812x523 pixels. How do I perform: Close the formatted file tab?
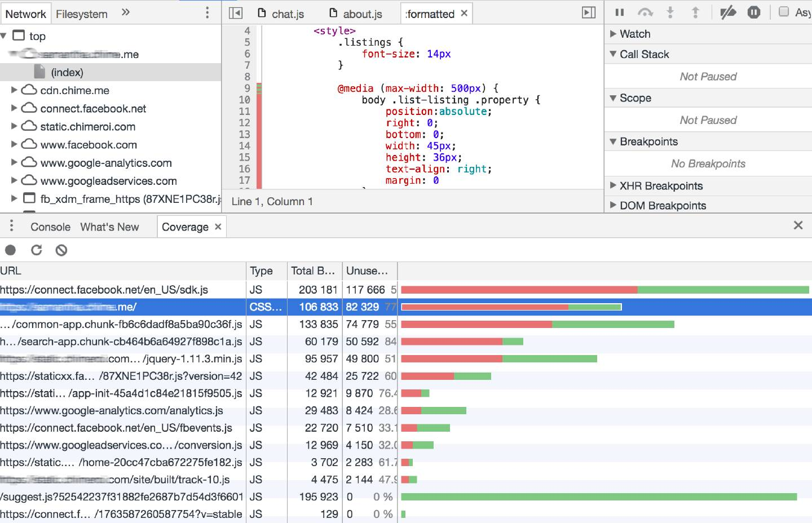coord(464,13)
